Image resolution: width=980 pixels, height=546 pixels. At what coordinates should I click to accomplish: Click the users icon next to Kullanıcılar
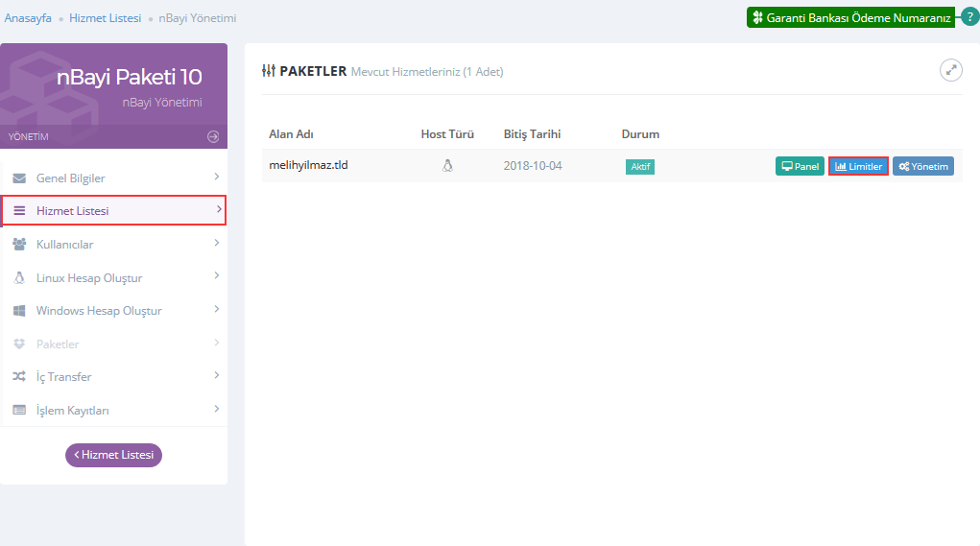[19, 245]
